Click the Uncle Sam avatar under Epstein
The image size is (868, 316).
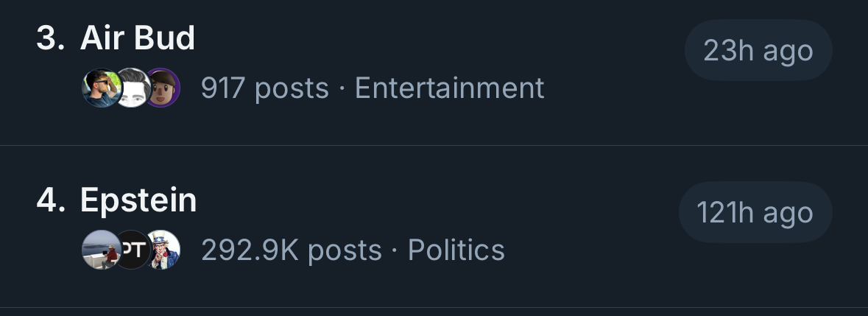[163, 250]
